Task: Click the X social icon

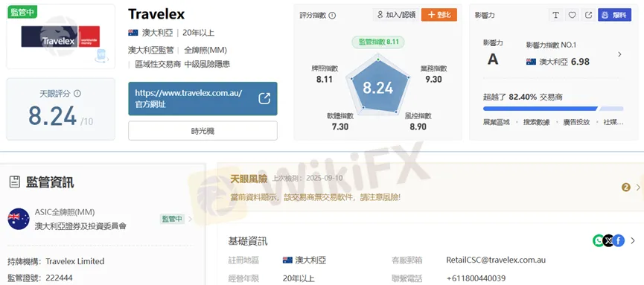Action: [608, 240]
